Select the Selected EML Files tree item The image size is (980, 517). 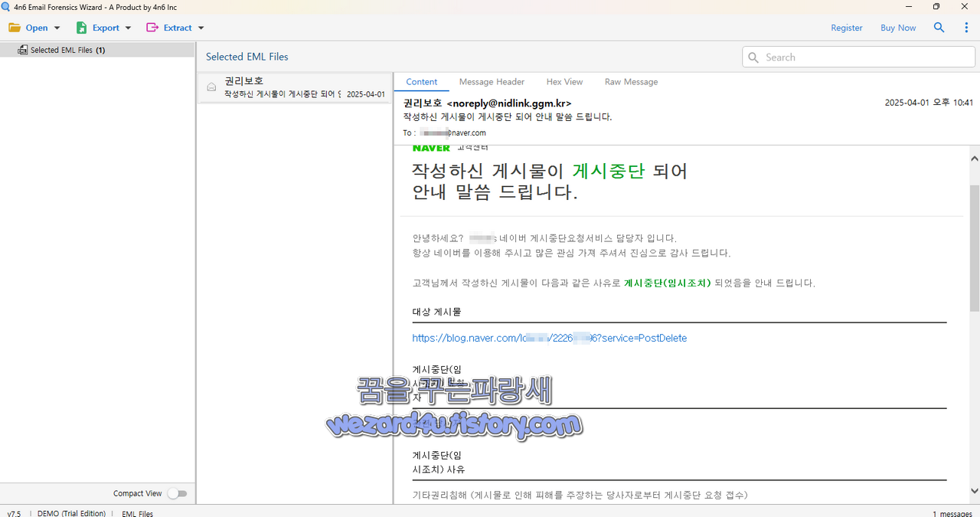[x=97, y=50]
